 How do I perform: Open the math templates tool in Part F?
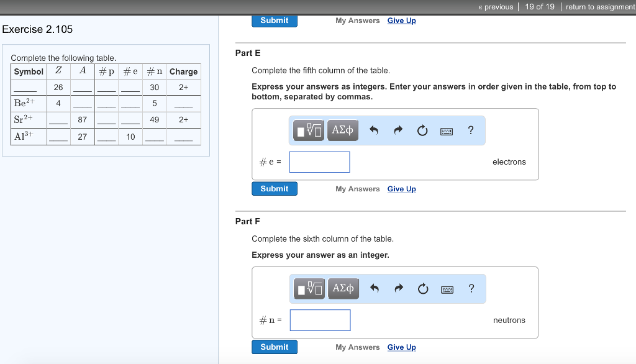tap(309, 289)
